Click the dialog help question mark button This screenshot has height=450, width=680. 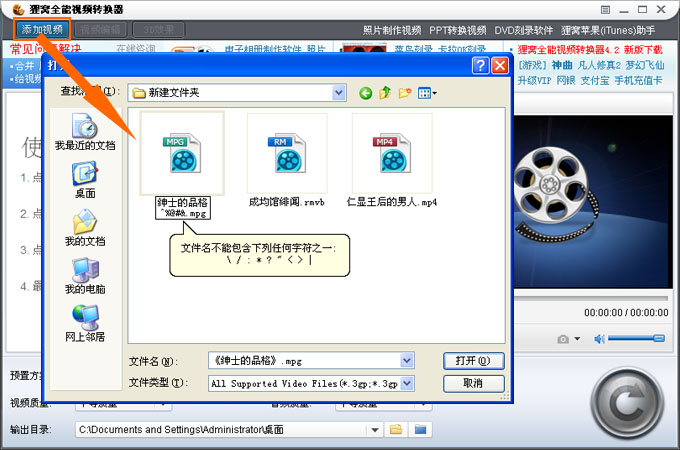(x=481, y=65)
